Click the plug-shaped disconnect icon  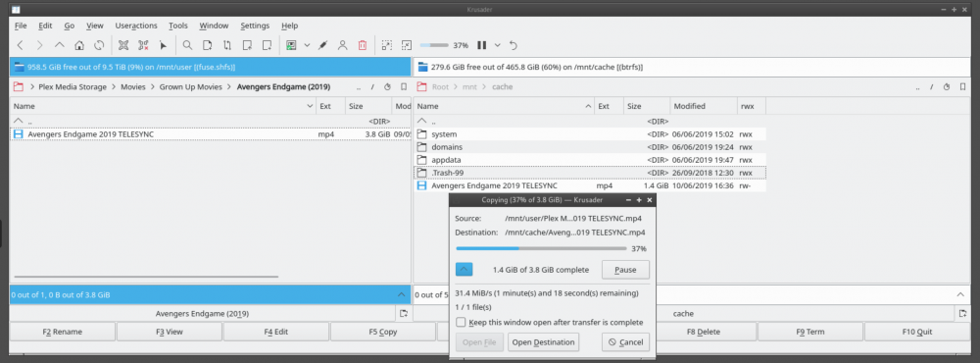(x=322, y=45)
